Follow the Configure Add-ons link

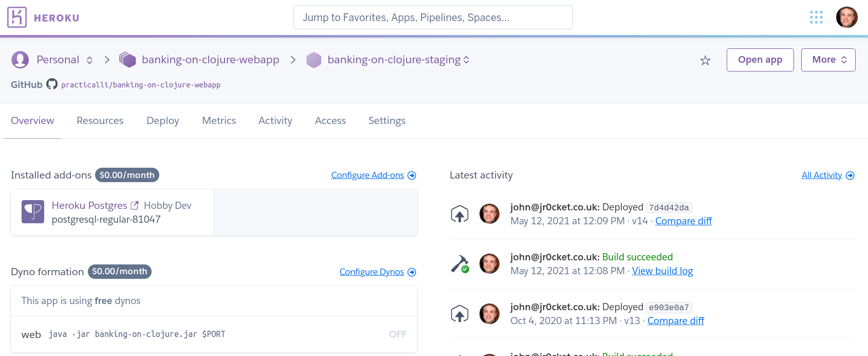pyautogui.click(x=367, y=175)
